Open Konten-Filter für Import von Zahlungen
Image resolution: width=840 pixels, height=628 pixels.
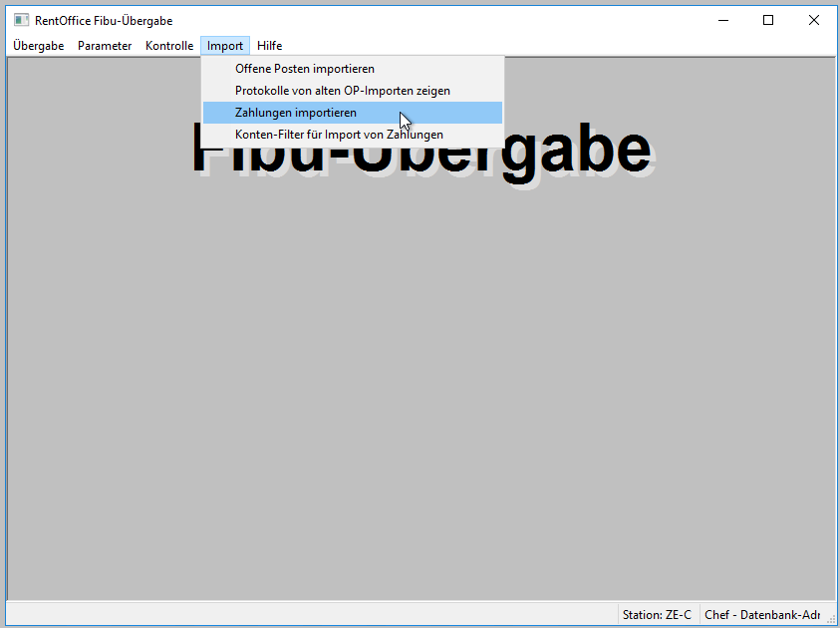coord(353,135)
